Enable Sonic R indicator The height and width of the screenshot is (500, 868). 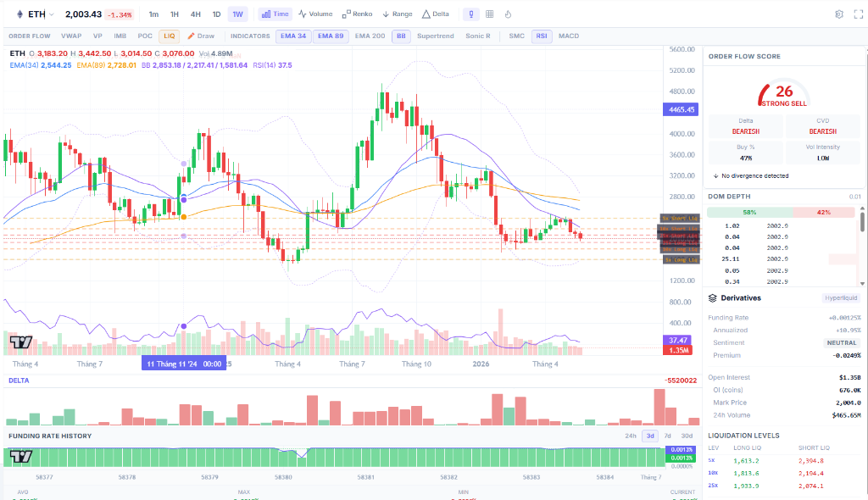pyautogui.click(x=478, y=36)
